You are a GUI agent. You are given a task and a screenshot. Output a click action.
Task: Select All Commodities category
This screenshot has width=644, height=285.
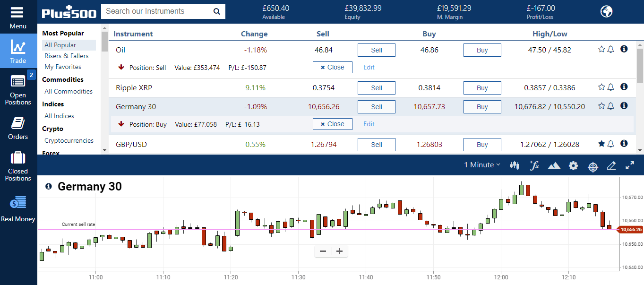pyautogui.click(x=69, y=91)
